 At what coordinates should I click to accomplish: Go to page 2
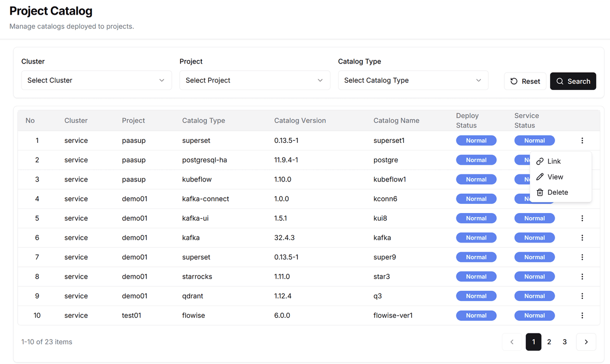coord(549,342)
